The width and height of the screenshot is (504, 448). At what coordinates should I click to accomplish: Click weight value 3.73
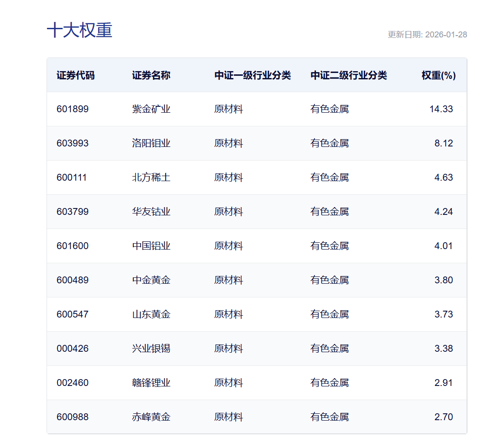444,314
